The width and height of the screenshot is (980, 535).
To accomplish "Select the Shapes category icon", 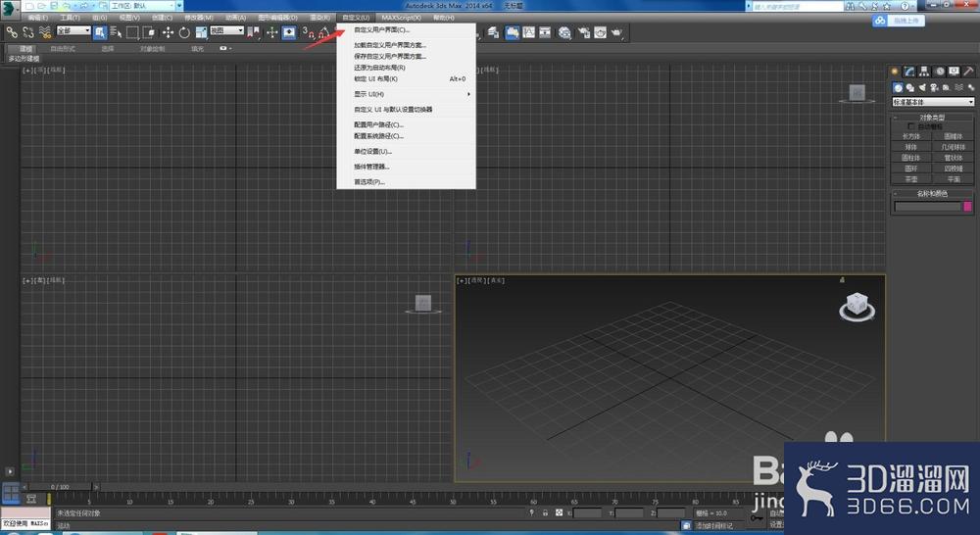I will (910, 88).
